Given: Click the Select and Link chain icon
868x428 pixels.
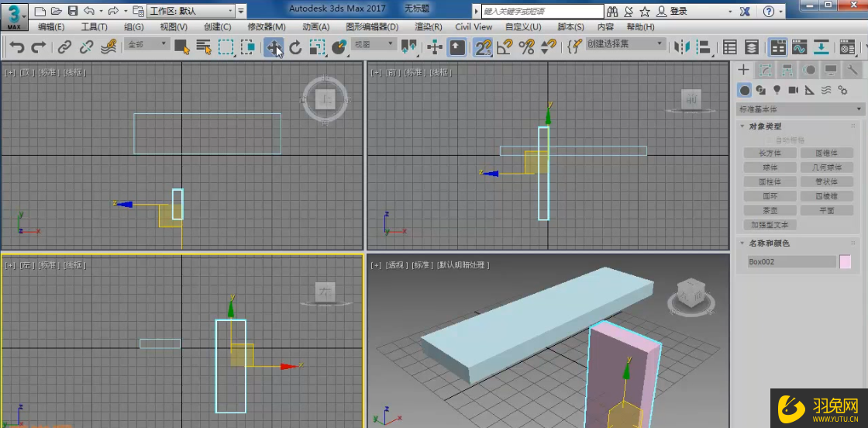Looking at the screenshot, I should tap(65, 47).
